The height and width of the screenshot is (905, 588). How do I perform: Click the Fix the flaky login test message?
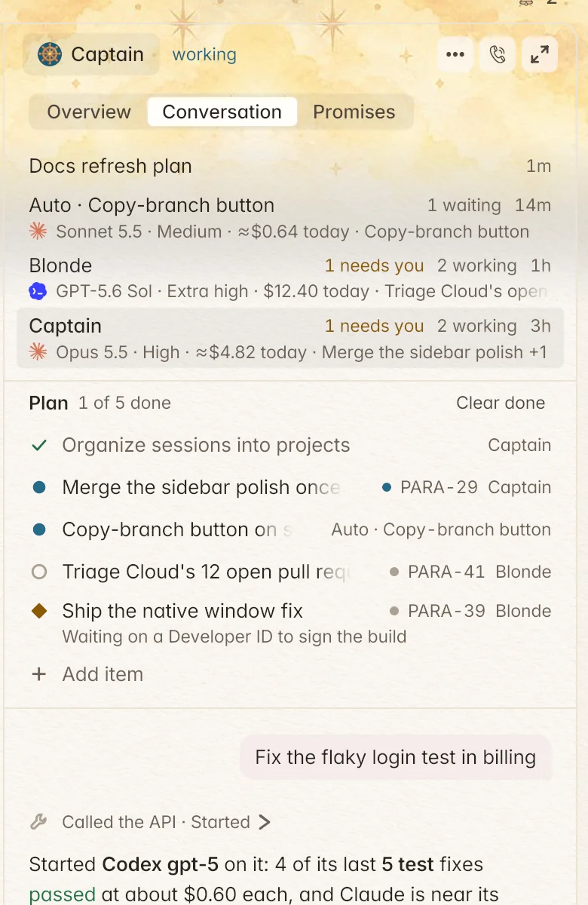click(x=396, y=757)
